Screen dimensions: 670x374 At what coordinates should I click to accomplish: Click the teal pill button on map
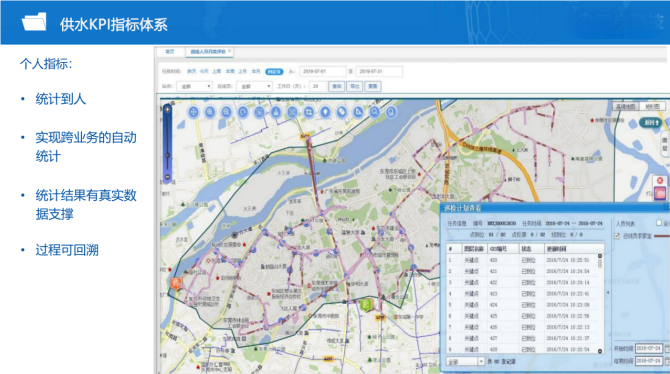[x=650, y=123]
